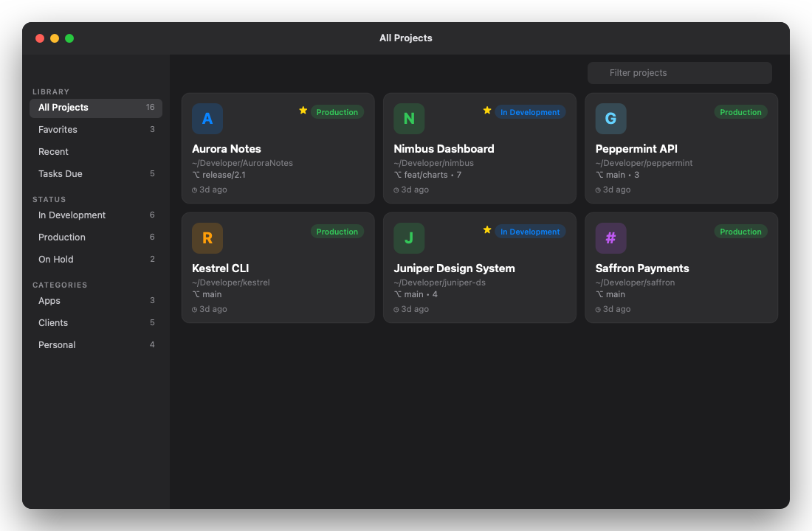Click the branch icon on Saffron Payments card
The image size is (812, 531).
click(x=599, y=294)
